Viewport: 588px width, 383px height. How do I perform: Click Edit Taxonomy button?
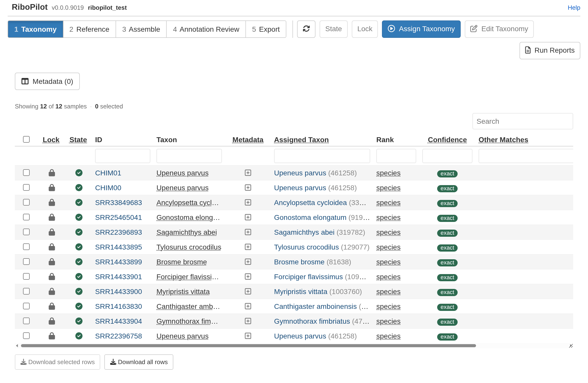pos(499,29)
